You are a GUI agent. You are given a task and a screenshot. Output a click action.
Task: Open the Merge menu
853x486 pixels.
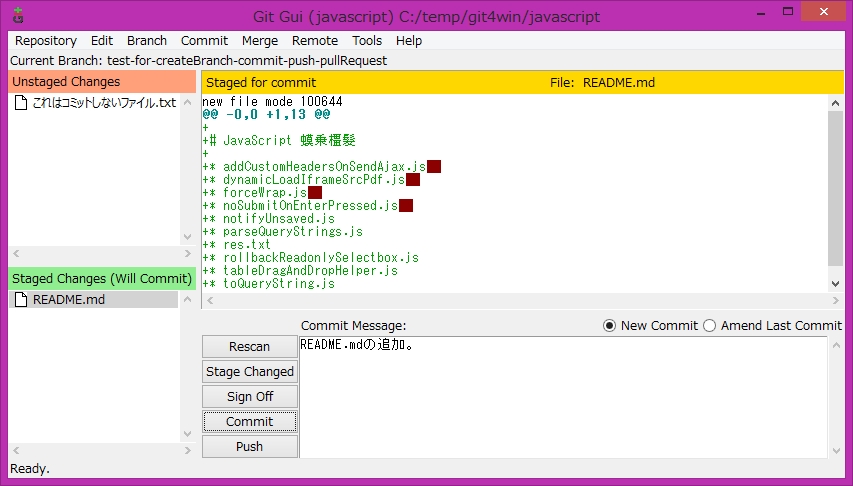point(260,41)
